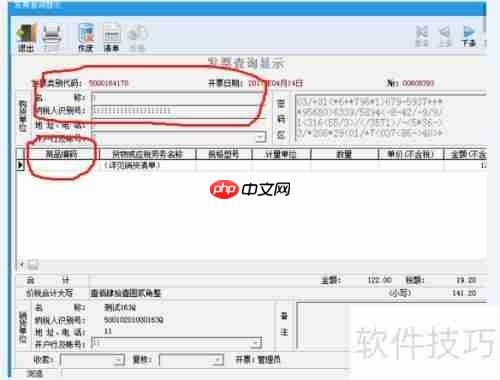This screenshot has width=500, height=380.
Task: Click the 退出 exit icon
Action: point(27,37)
